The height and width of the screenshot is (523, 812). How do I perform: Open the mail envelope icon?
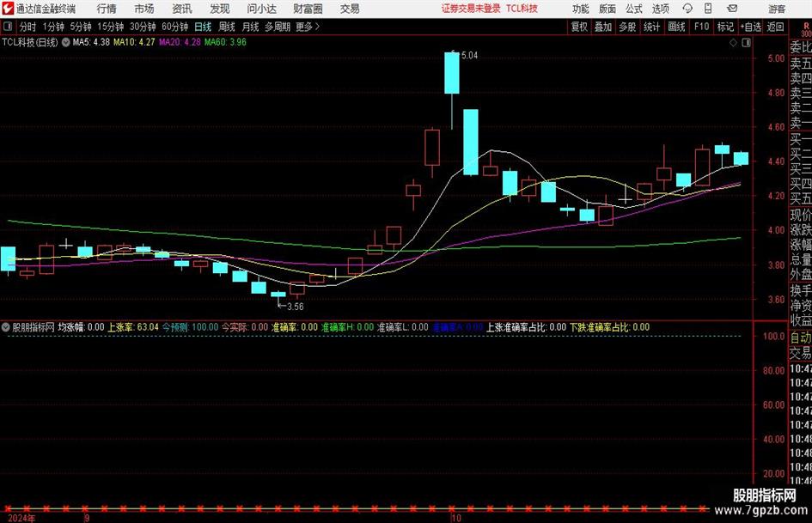(732, 9)
